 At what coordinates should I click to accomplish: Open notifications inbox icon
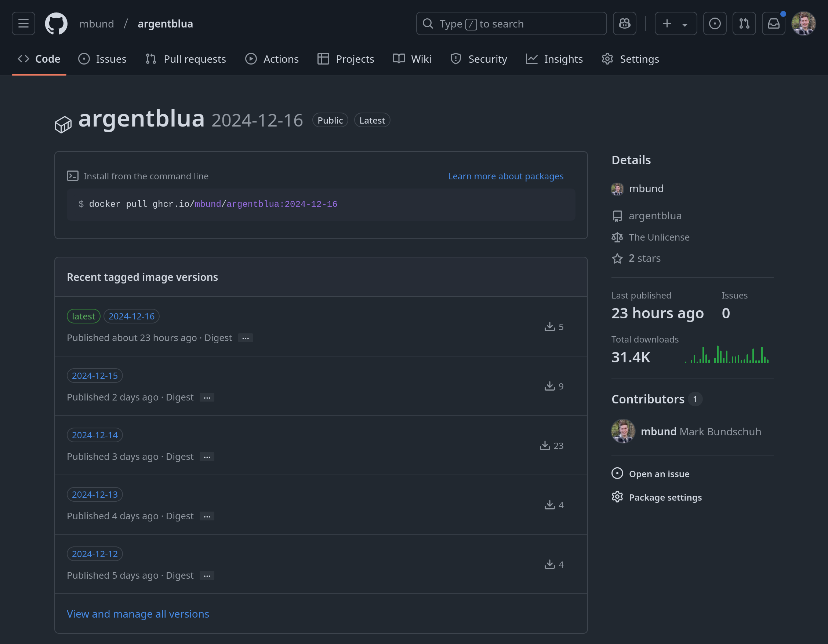tap(773, 23)
